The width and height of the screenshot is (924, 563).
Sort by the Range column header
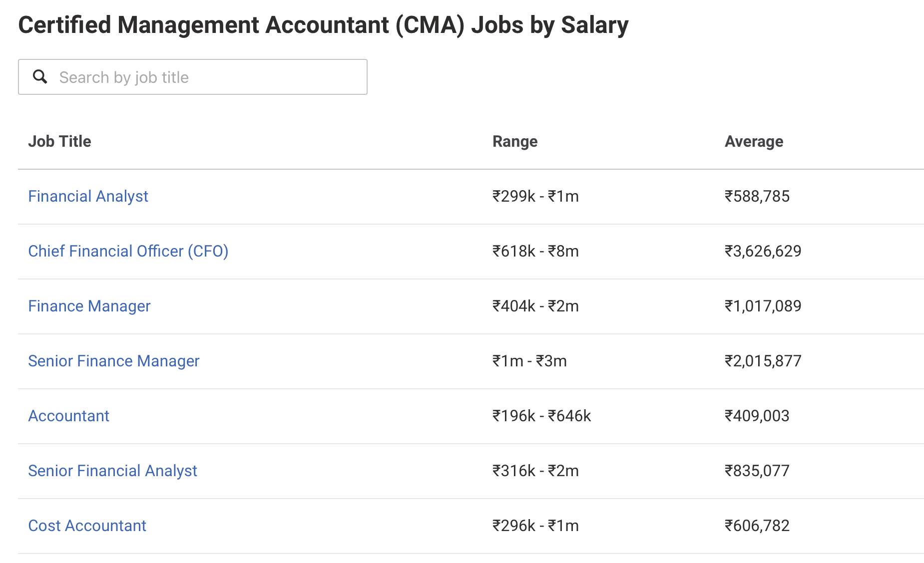coord(515,141)
